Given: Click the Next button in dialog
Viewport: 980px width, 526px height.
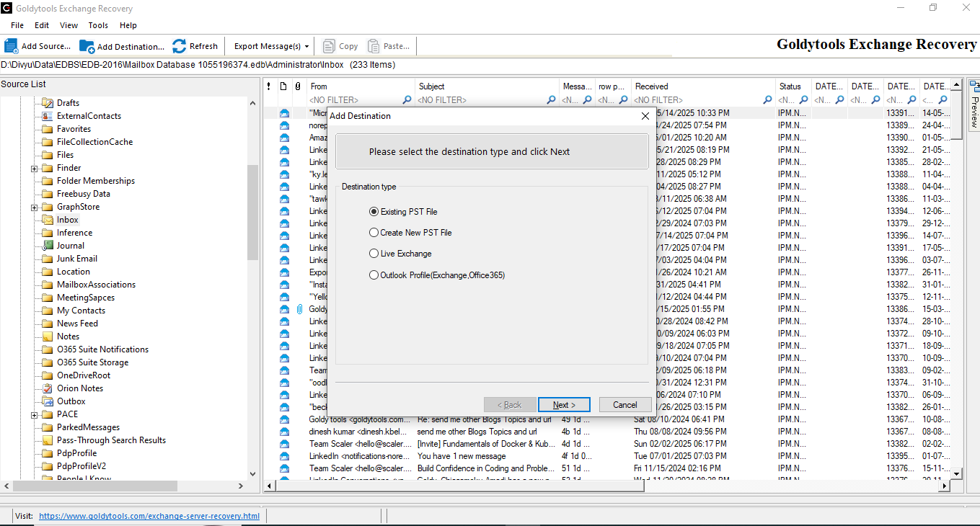Looking at the screenshot, I should pos(564,405).
